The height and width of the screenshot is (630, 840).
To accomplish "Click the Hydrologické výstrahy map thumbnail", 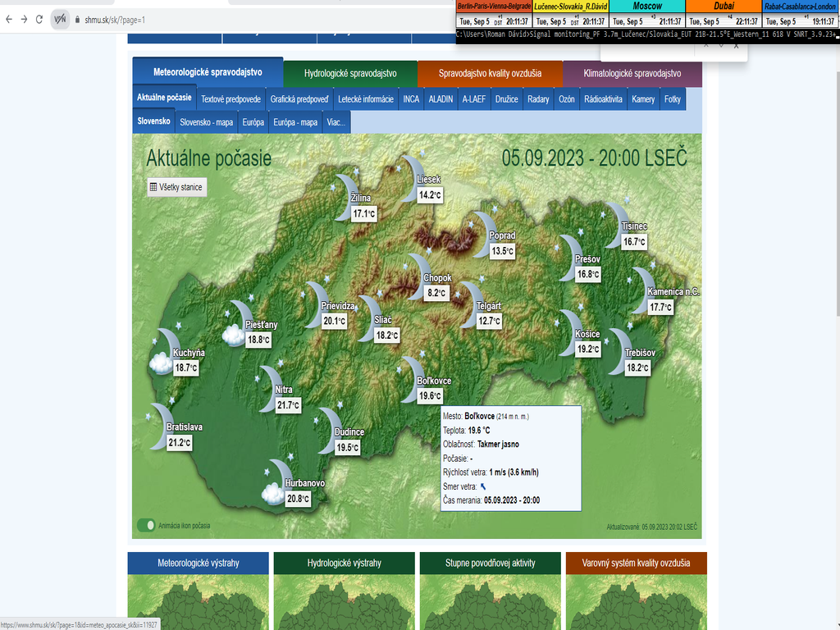I will click(345, 603).
